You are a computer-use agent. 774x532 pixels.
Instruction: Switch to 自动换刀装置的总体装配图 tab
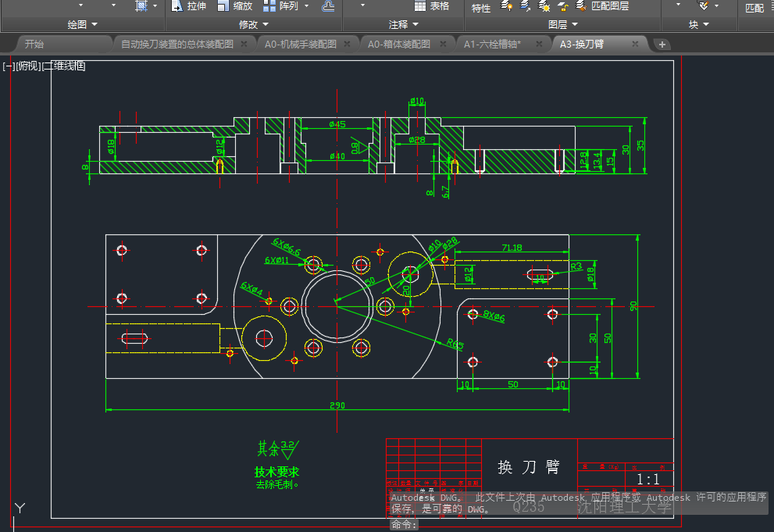point(177,44)
